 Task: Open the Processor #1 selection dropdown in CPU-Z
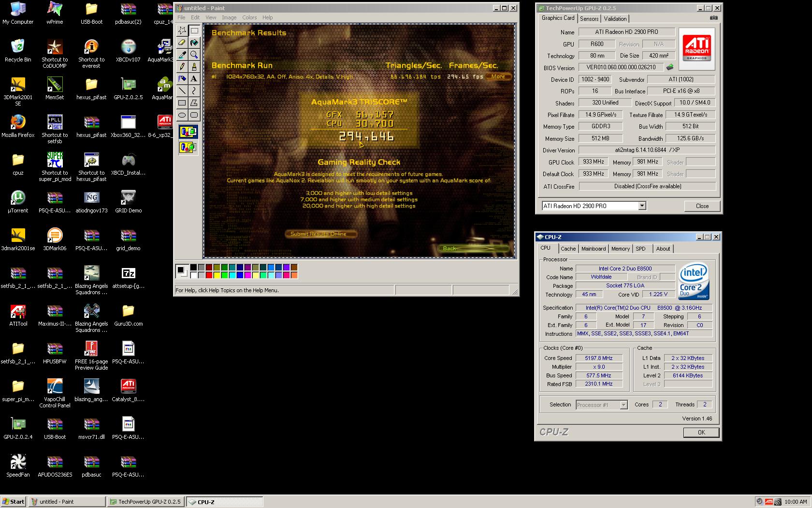(x=623, y=405)
